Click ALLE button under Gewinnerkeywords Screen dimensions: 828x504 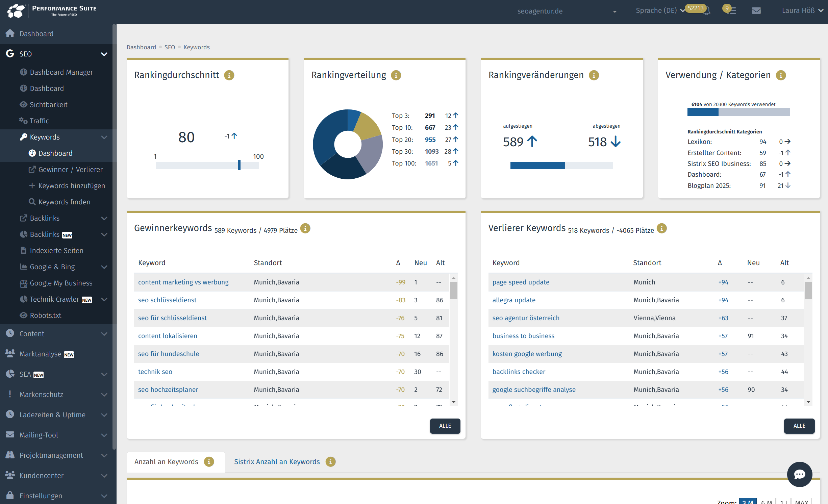(x=445, y=426)
